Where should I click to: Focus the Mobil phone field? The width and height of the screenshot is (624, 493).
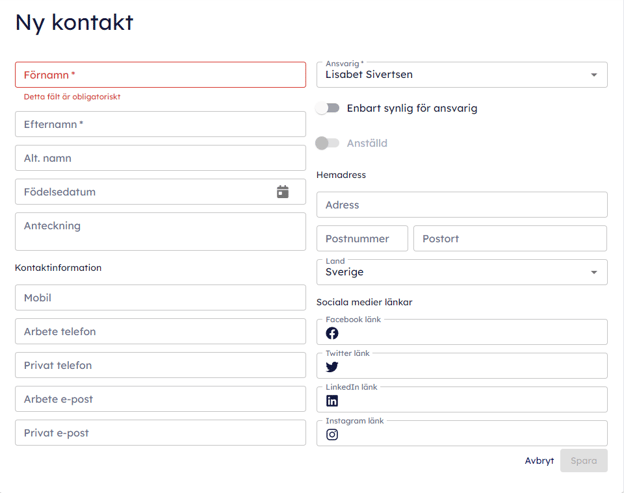160,298
